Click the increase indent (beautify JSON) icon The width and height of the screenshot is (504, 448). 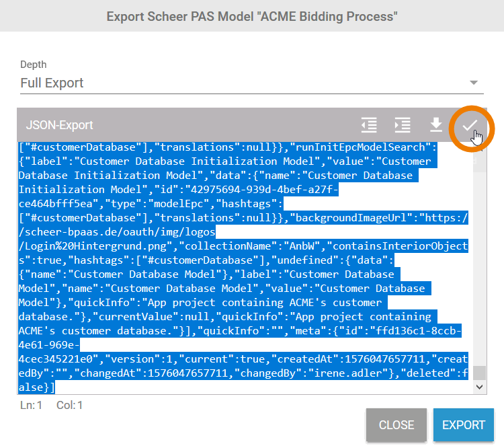pyautogui.click(x=403, y=125)
